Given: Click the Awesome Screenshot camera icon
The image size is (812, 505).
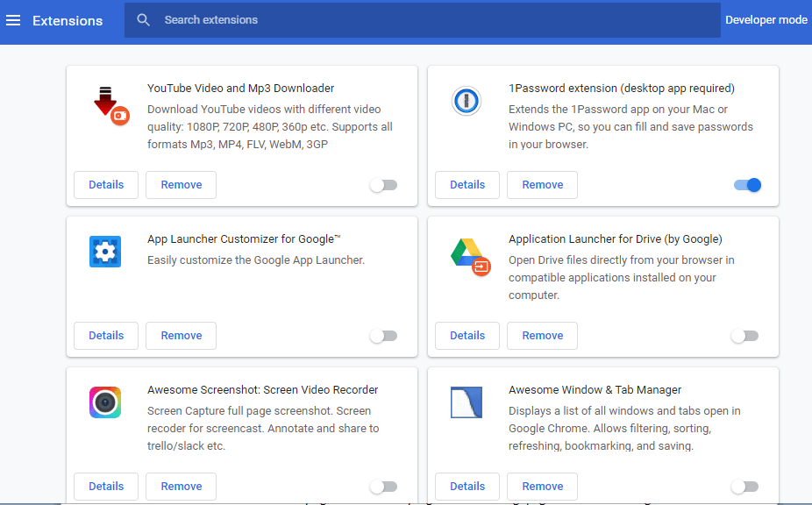Looking at the screenshot, I should pos(105,402).
